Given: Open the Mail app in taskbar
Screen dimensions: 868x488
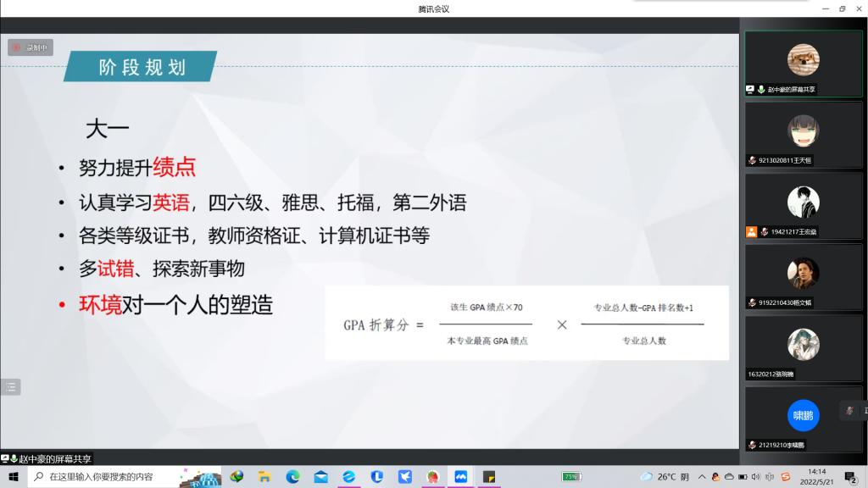Looking at the screenshot, I should click(x=320, y=477).
